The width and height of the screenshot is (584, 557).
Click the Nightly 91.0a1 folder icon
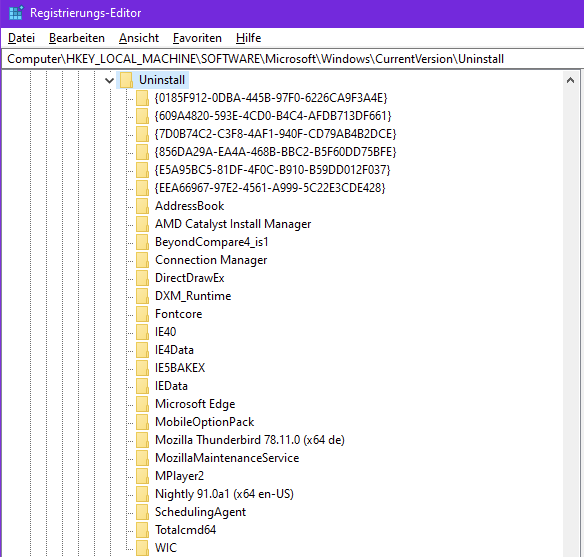pyautogui.click(x=142, y=494)
